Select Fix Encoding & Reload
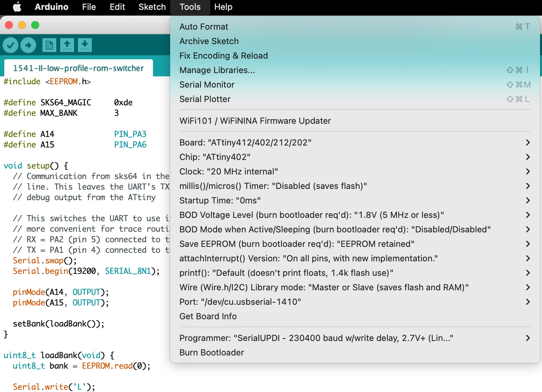Viewport: 542px width, 392px height. click(355, 56)
